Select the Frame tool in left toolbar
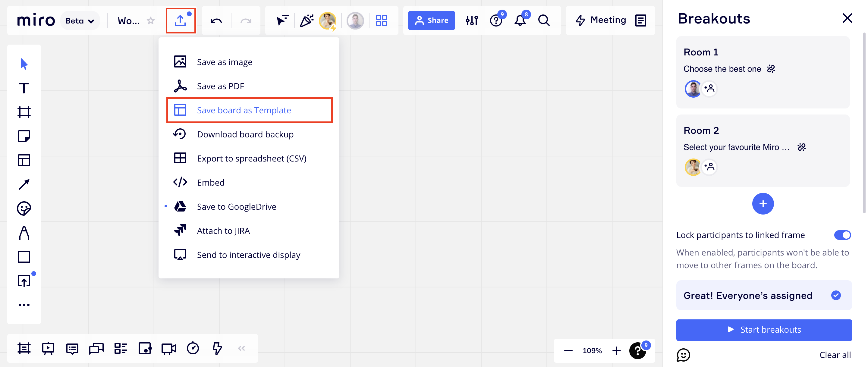 point(24,112)
